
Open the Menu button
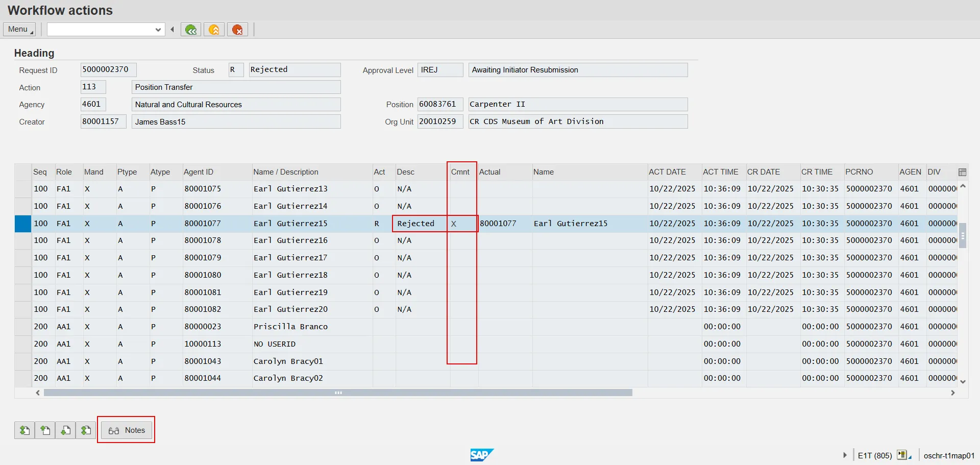19,30
